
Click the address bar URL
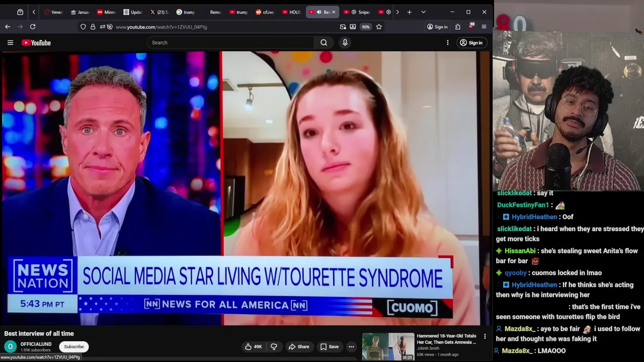(161, 27)
